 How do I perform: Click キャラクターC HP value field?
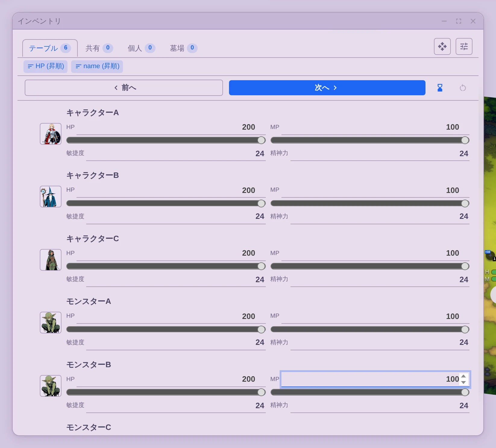pyautogui.click(x=171, y=253)
